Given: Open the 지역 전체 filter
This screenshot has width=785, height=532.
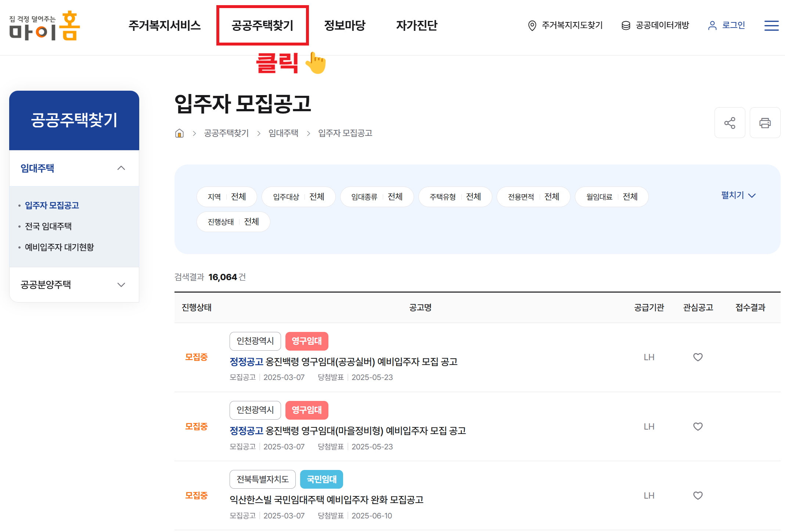Looking at the screenshot, I should (227, 197).
